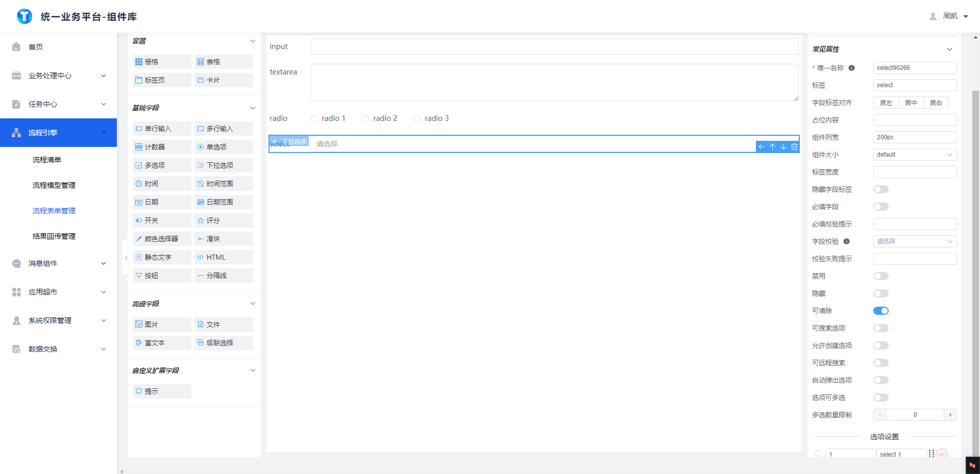Open 流程模型管理 submenu item
This screenshot has height=474, width=980.
[54, 185]
